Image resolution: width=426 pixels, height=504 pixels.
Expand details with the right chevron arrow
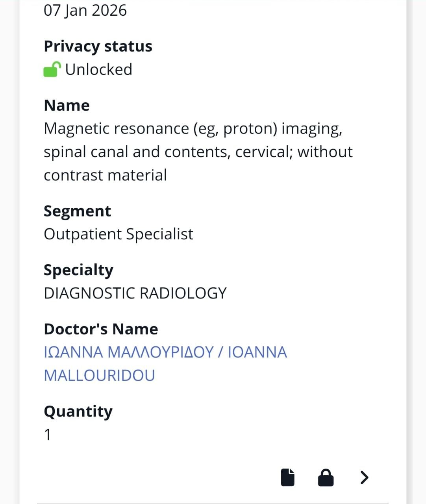(365, 477)
